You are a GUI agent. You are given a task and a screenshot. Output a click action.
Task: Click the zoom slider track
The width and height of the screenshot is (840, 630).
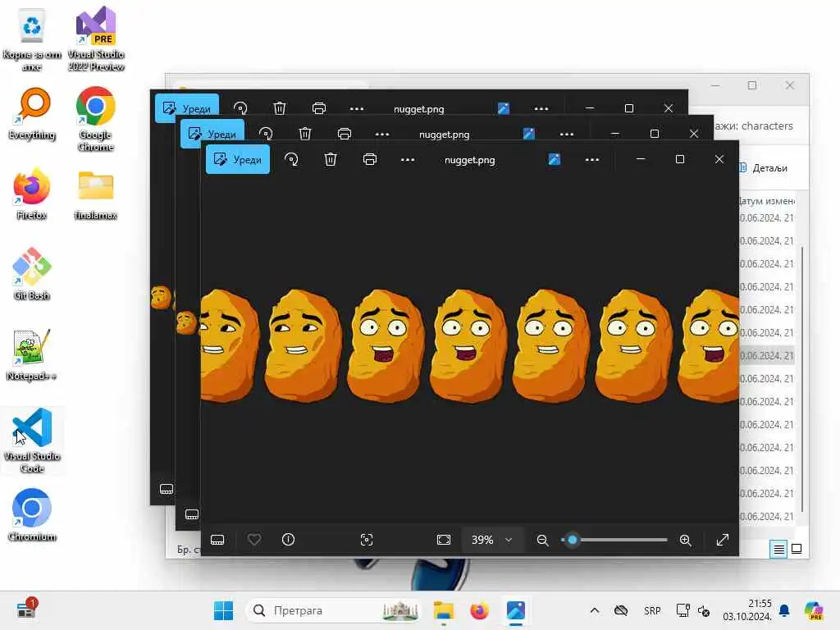click(x=614, y=540)
